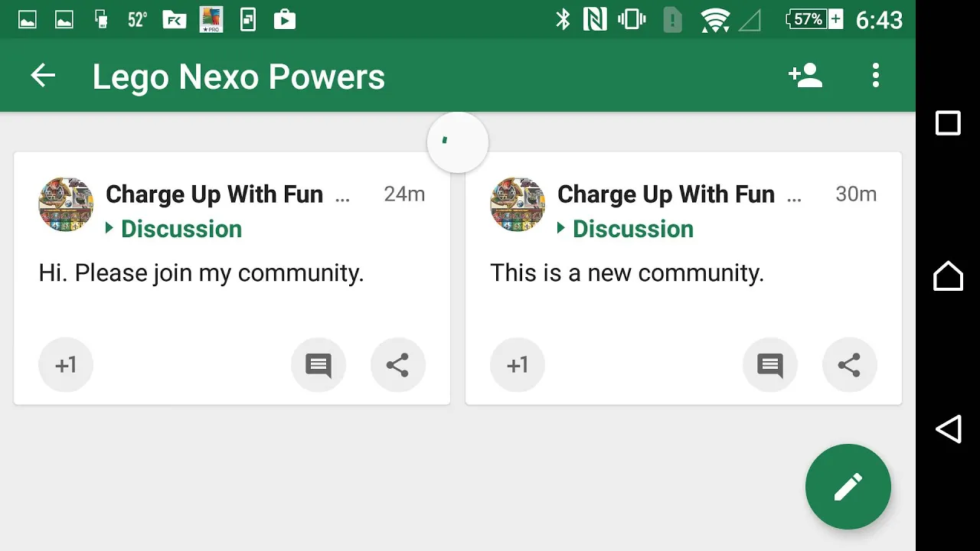Tap the Android recent apps square button
The image size is (980, 551).
pyautogui.click(x=948, y=122)
